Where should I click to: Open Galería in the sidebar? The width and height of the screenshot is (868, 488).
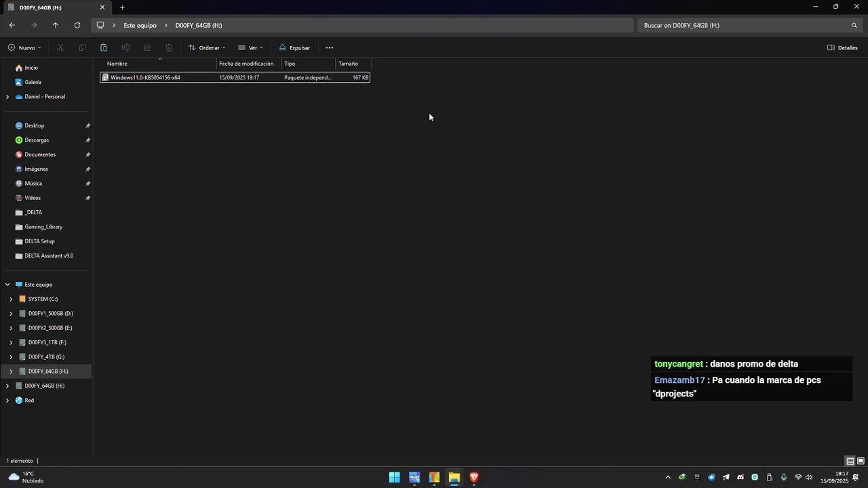click(x=33, y=82)
